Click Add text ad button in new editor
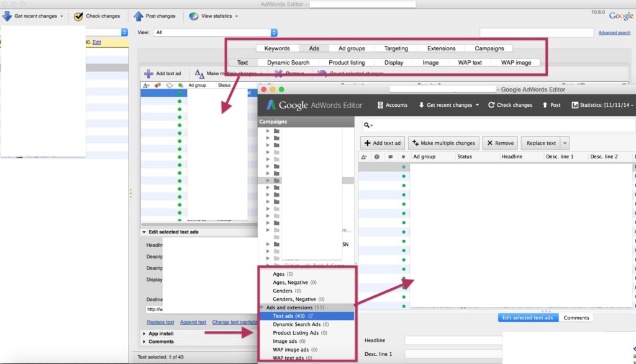 383,143
